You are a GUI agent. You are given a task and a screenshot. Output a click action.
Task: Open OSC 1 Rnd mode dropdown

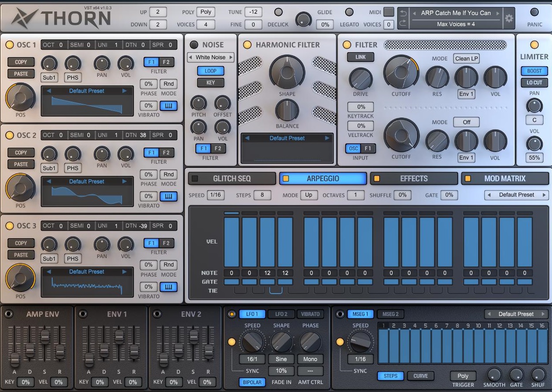pyautogui.click(x=168, y=84)
